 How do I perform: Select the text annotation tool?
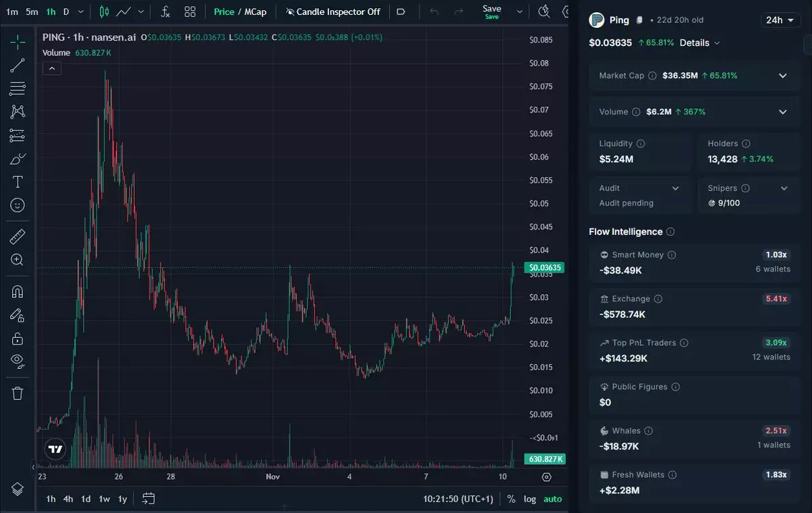pos(18,182)
